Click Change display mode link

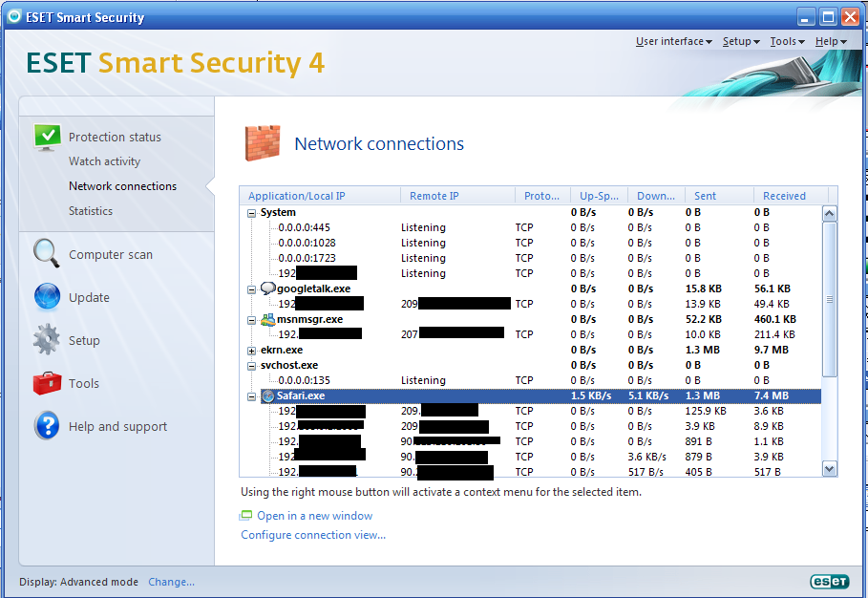point(171,582)
